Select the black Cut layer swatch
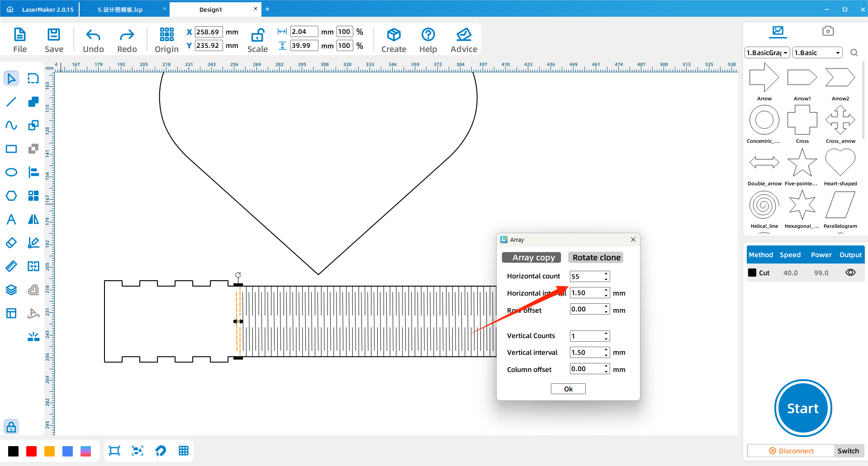The height and width of the screenshot is (466, 868). 752,273
